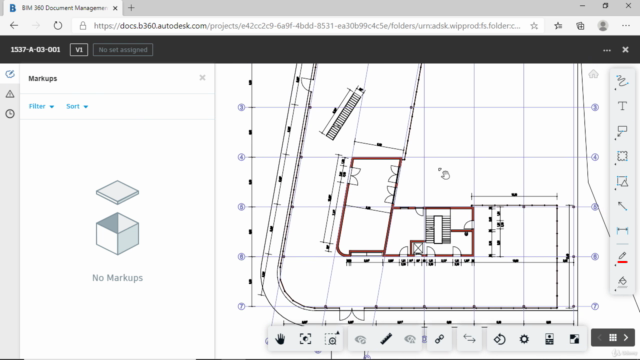
Task: Open the fill color bucket option
Action: point(622,281)
